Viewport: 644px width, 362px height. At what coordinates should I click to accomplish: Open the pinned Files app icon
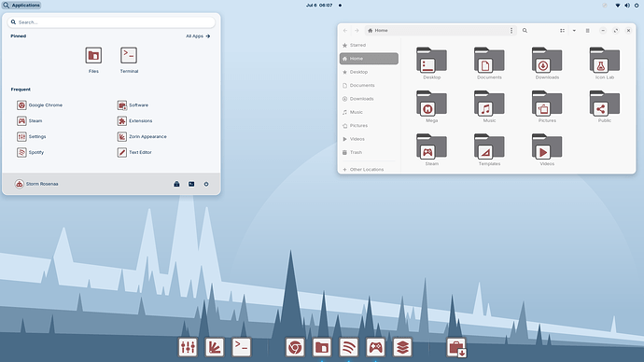93,55
